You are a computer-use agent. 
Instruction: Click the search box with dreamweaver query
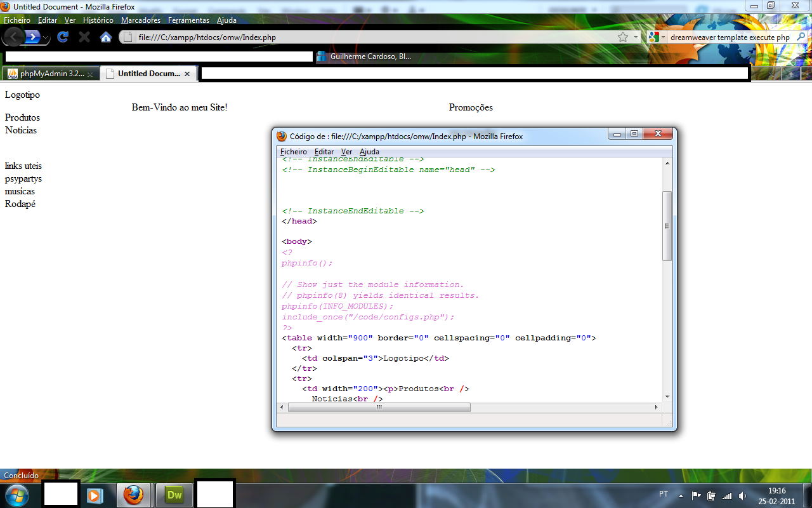[x=730, y=37]
